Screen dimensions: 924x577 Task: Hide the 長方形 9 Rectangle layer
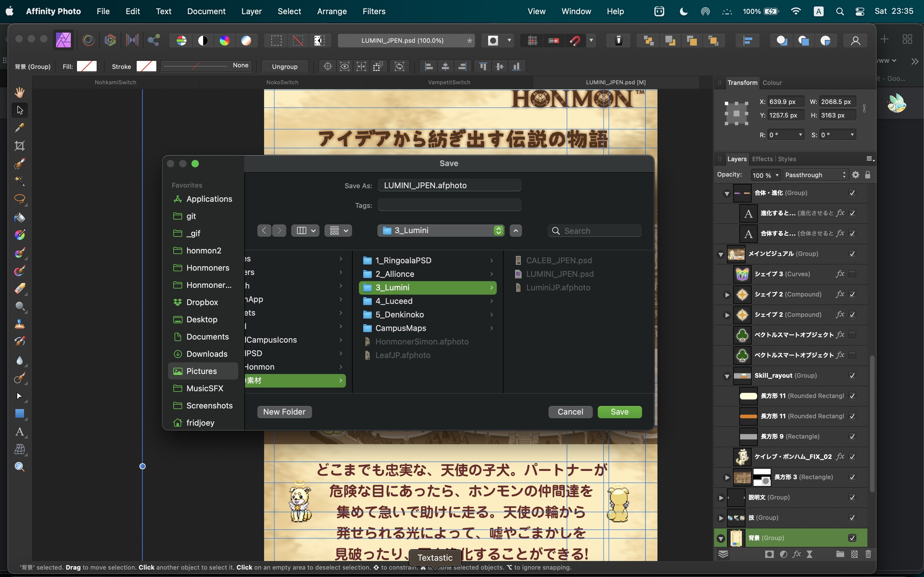852,436
